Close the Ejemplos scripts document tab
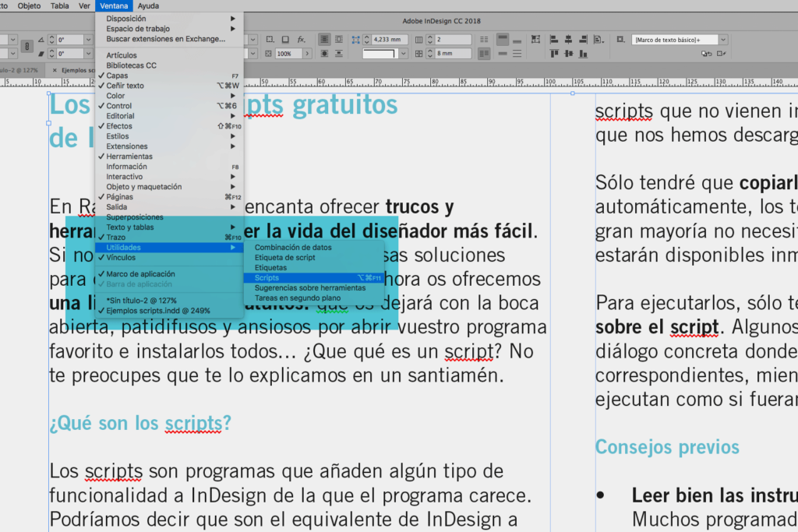 (x=55, y=70)
